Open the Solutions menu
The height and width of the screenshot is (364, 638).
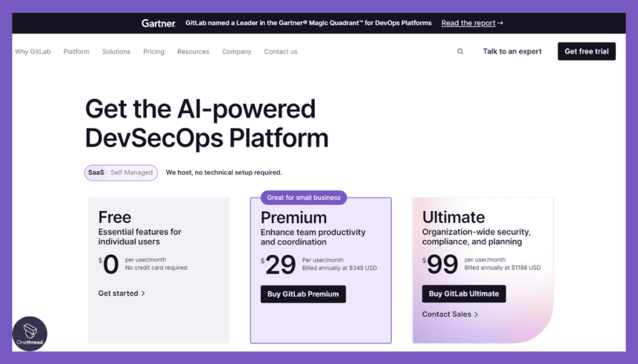tap(117, 52)
